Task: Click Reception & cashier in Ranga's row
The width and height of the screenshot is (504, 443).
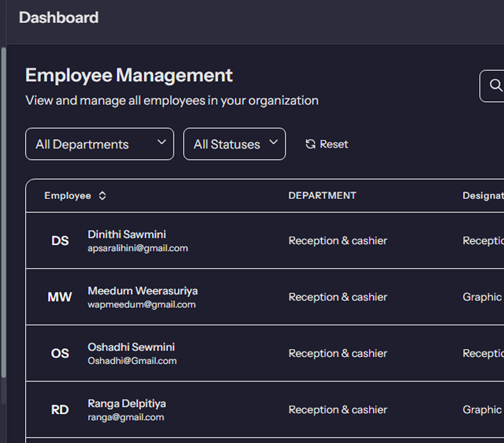Action: click(338, 410)
